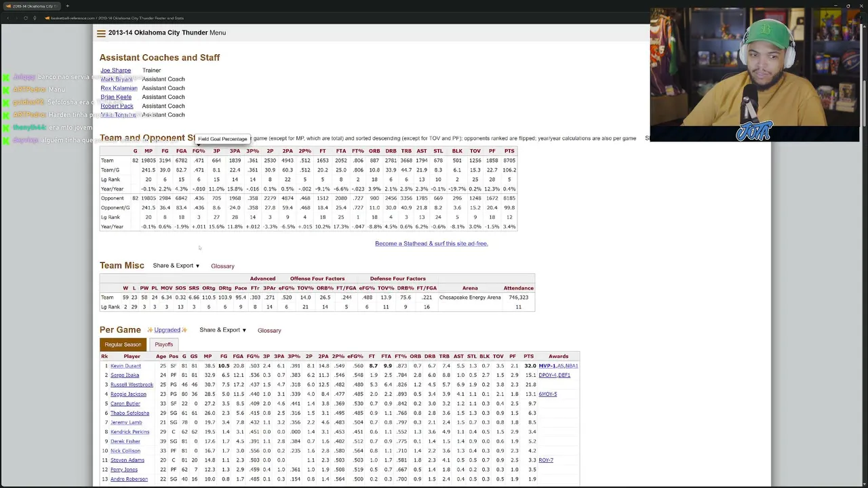Click PTS header in Team and Opponent table
This screenshot has width=868, height=488.
tap(509, 151)
